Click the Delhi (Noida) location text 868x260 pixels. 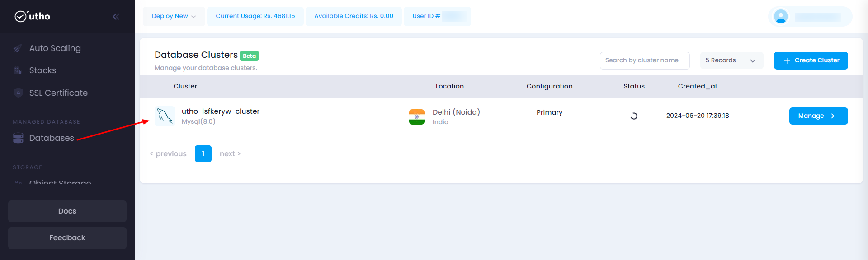coord(456,112)
